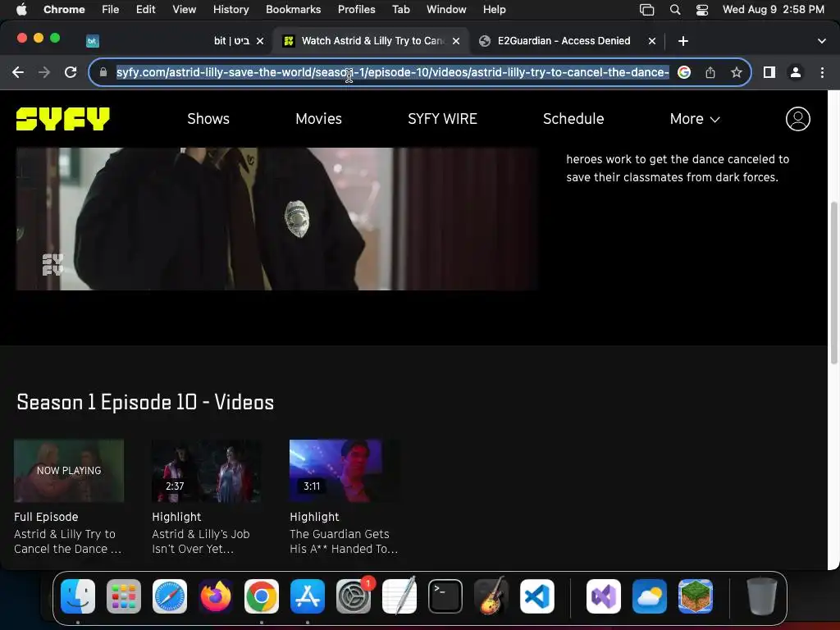This screenshot has width=840, height=630.
Task: Click the video player area
Action: tap(276, 218)
